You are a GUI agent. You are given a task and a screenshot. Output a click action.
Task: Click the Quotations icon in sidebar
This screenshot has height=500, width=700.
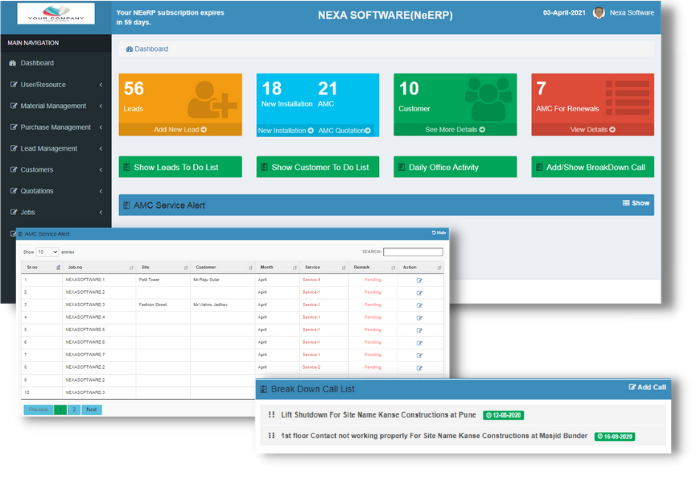pyautogui.click(x=13, y=191)
